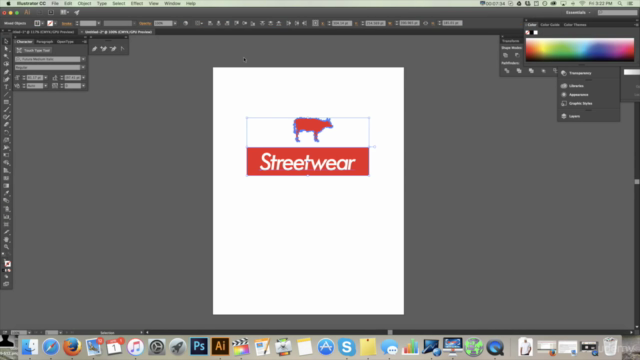Select the Selection tool in toolbar

pyautogui.click(x=6, y=41)
